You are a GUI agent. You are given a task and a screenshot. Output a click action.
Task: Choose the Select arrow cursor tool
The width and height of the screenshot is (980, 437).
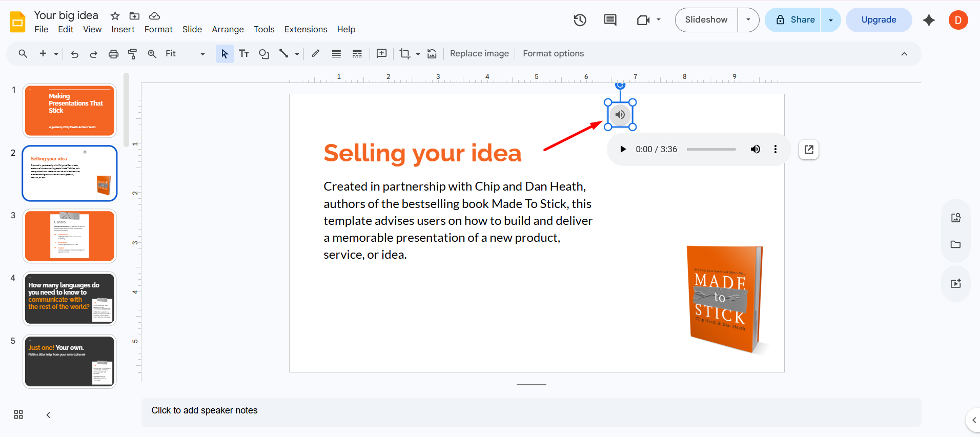point(224,54)
